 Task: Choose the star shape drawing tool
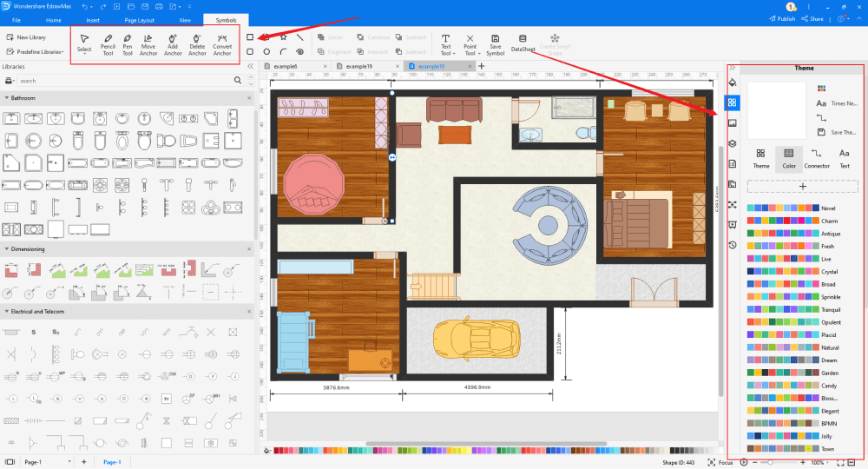[x=284, y=37]
